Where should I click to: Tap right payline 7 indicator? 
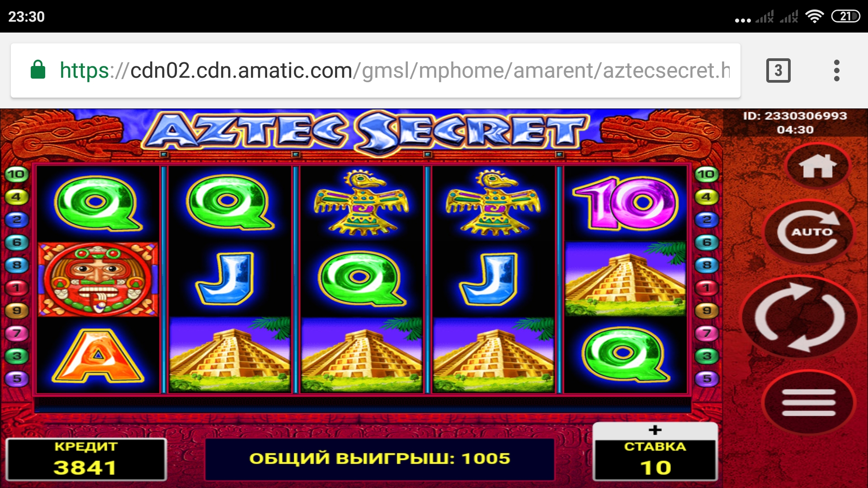point(707,333)
